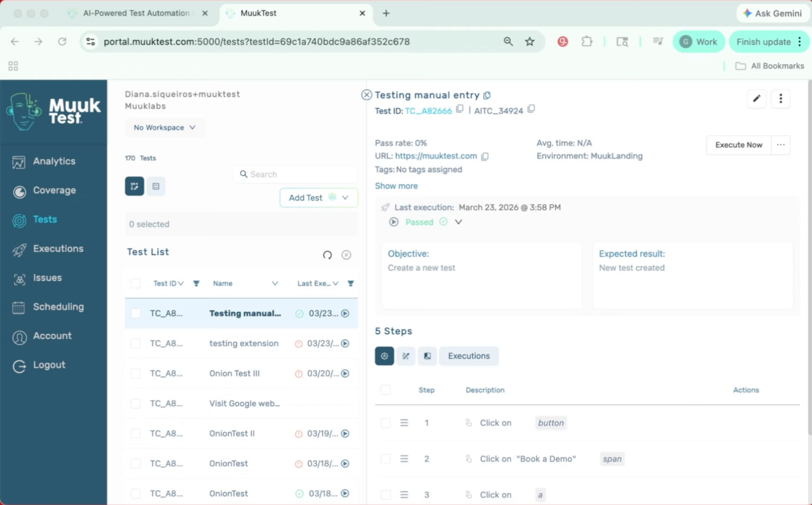Open the ellipsis menu beside Execute Now

pos(781,145)
